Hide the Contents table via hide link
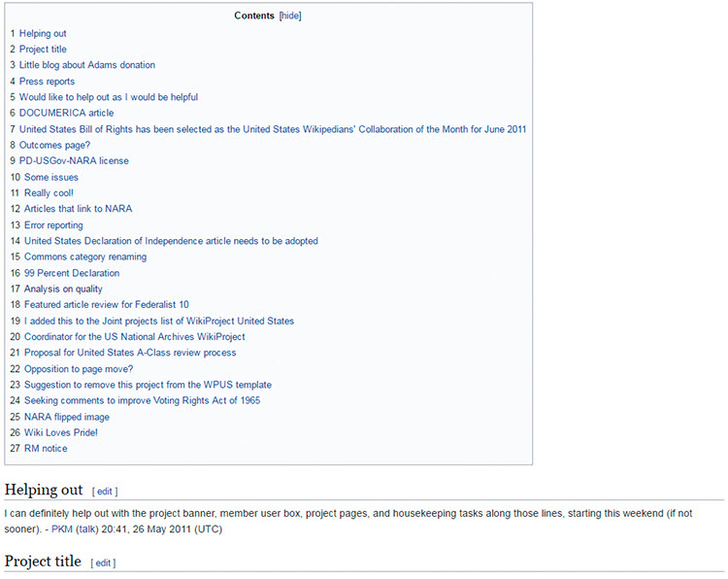The height and width of the screenshot is (579, 728). pos(290,16)
